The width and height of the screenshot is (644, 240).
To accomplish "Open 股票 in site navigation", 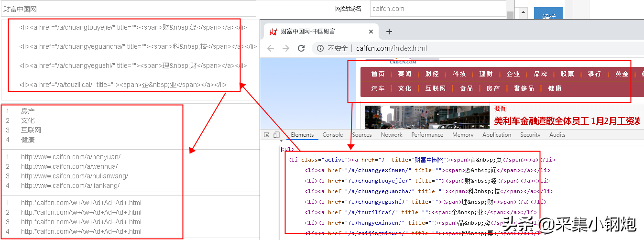I will click(x=568, y=74).
